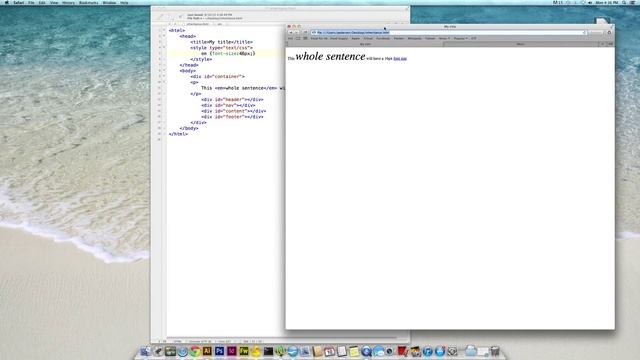
Task: Click the pencil icon in editor toolbar
Action: (x=160, y=17)
